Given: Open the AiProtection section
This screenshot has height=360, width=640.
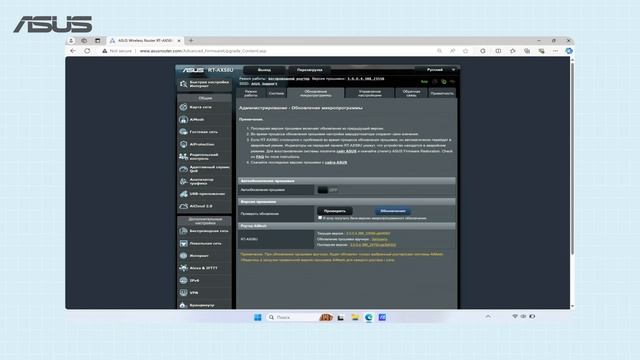Looking at the screenshot, I should 204,144.
